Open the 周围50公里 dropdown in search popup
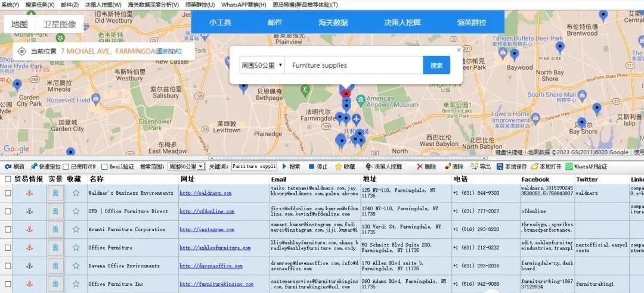Screen dimensions: 644x293 [x=262, y=66]
